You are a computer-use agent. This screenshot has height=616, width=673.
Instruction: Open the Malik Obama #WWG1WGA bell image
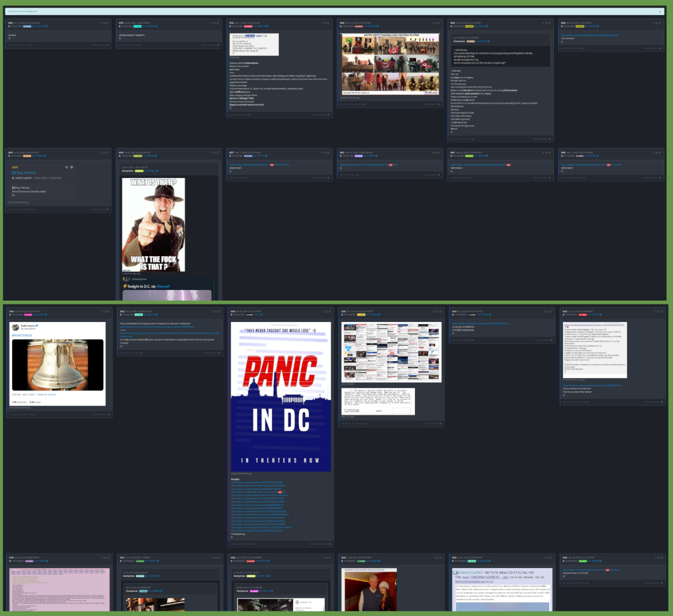[x=58, y=364]
